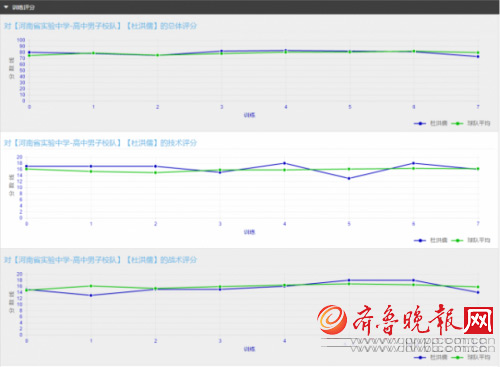Viewport: 500px width, 367px height.
Task: Open the 总体评分 chart title link
Action: 100,26
